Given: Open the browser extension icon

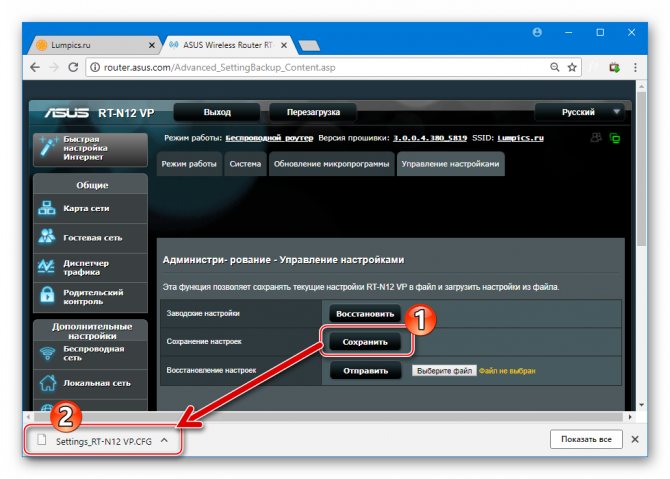Looking at the screenshot, I should click(614, 68).
